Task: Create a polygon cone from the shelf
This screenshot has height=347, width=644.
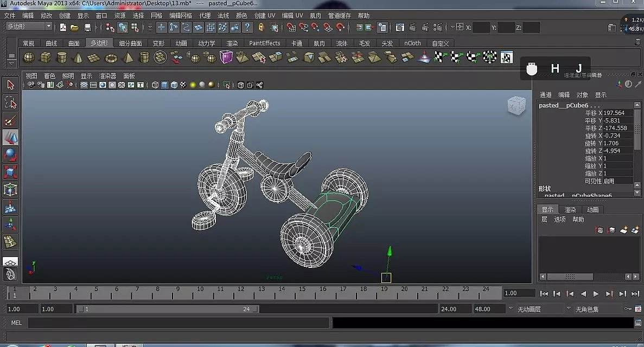Action: point(78,57)
